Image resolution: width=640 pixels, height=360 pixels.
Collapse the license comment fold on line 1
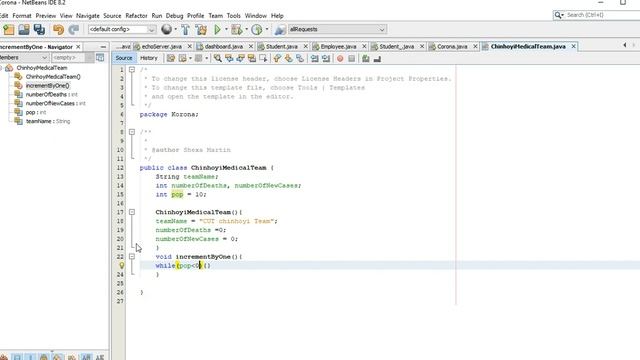pyautogui.click(x=132, y=70)
